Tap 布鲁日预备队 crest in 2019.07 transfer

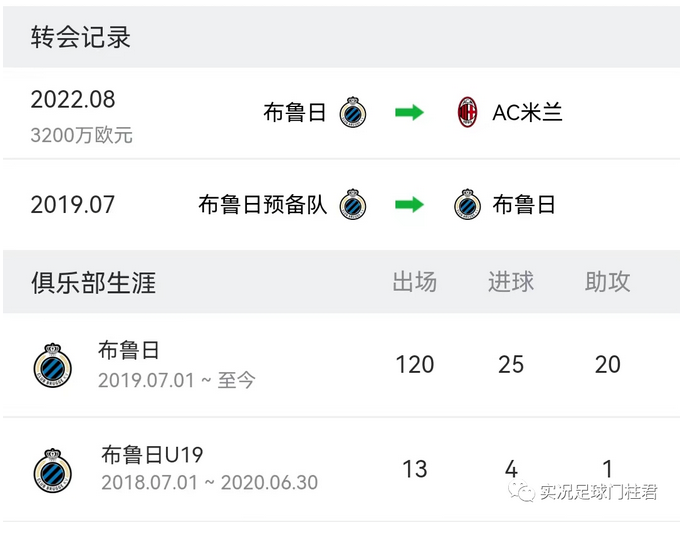(353, 204)
